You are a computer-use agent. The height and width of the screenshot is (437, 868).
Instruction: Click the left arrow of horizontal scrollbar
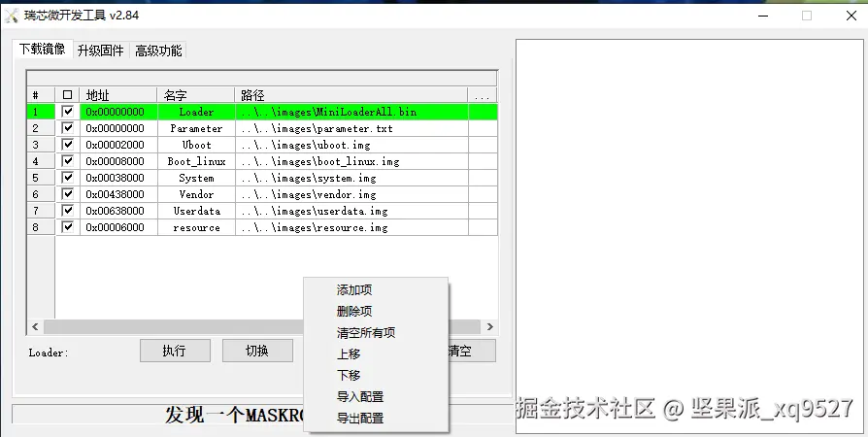35,327
